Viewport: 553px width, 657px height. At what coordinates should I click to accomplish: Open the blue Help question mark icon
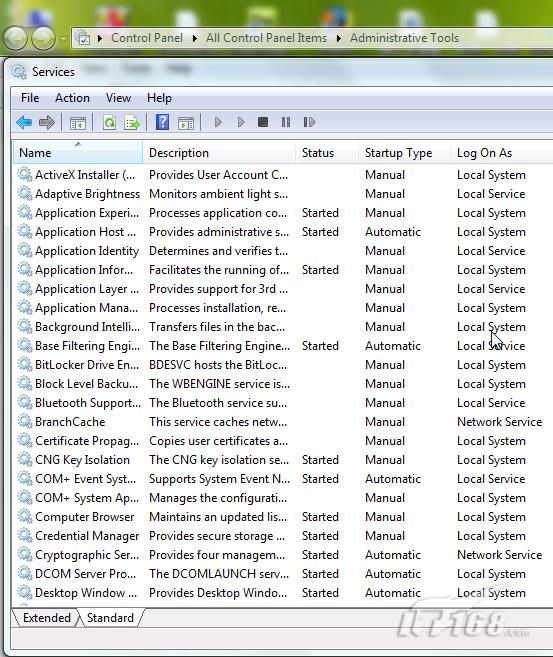[163, 122]
